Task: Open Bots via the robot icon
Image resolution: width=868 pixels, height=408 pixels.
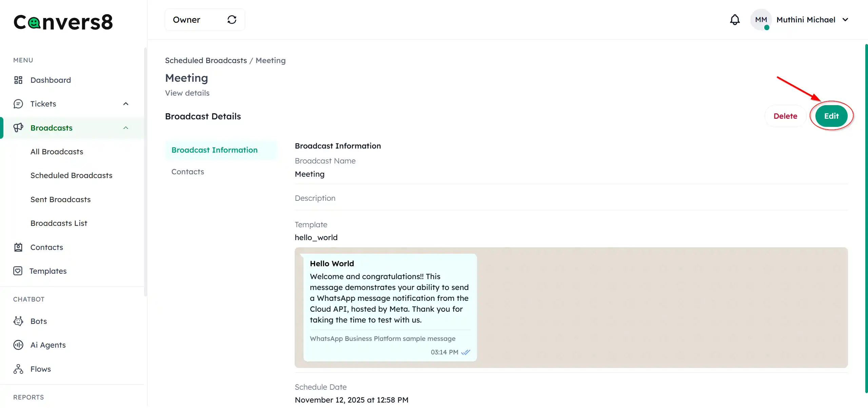Action: 18,321
